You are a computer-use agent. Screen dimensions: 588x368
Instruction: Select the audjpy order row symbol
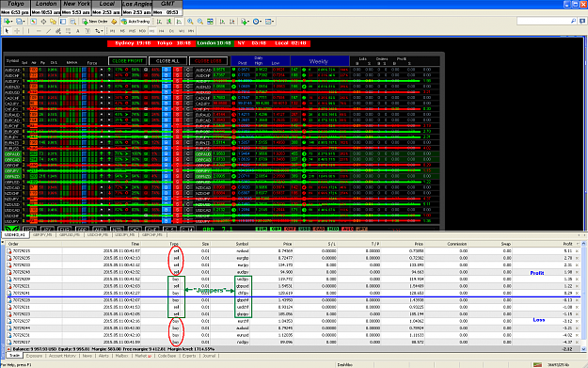pos(243,272)
